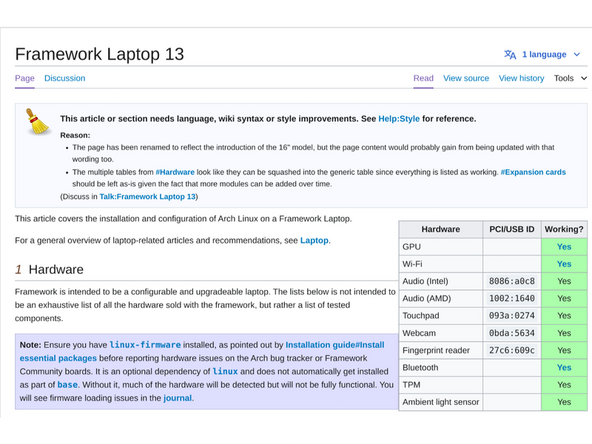Select the 1002:1640 PCI ID cell
The image size is (592, 444).
tap(512, 298)
